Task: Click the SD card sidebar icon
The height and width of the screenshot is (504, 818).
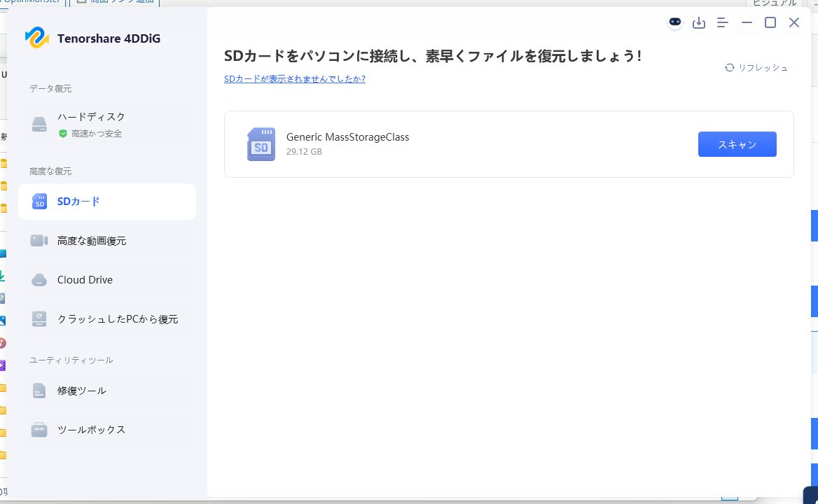Action: coord(39,202)
